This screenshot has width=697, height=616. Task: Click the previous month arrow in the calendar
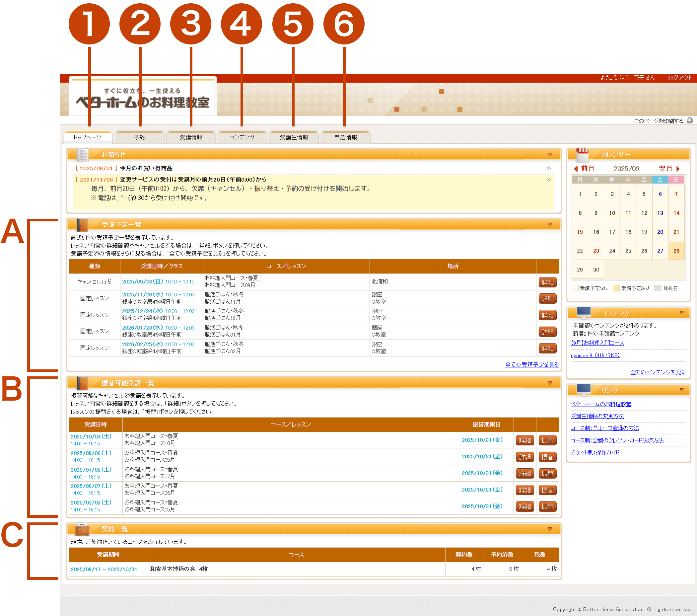pos(576,169)
